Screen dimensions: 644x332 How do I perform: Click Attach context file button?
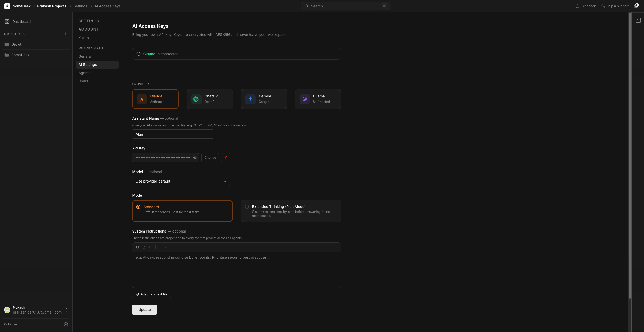pos(151,294)
